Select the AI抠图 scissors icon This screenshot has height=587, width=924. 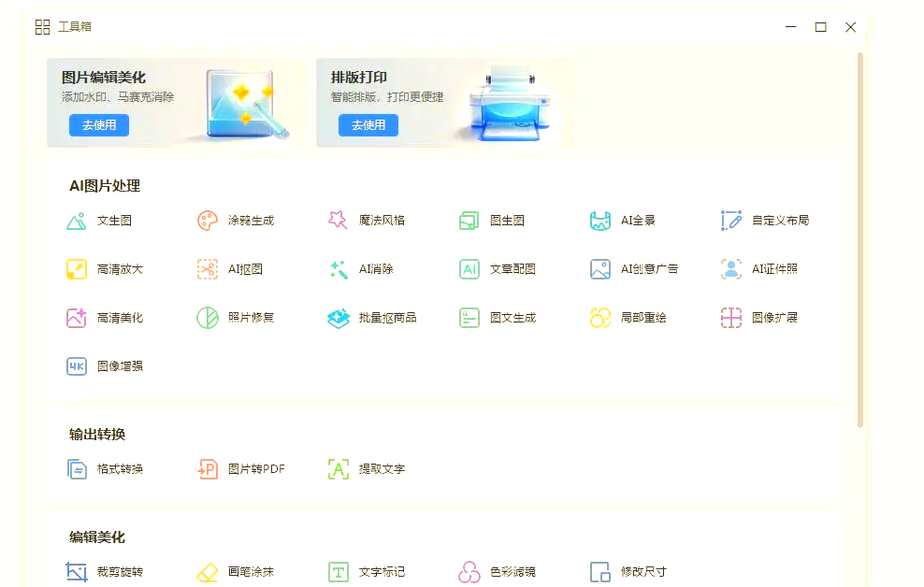pos(208,269)
